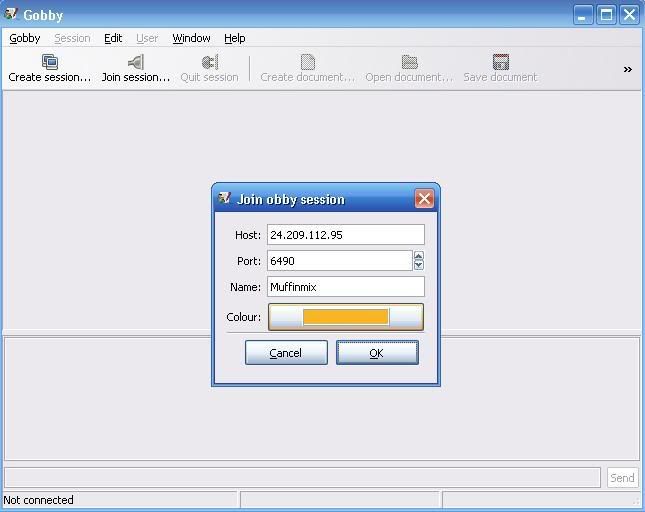Click the Quit session toolbar icon
Viewport: 645px width, 512px height.
[210, 62]
